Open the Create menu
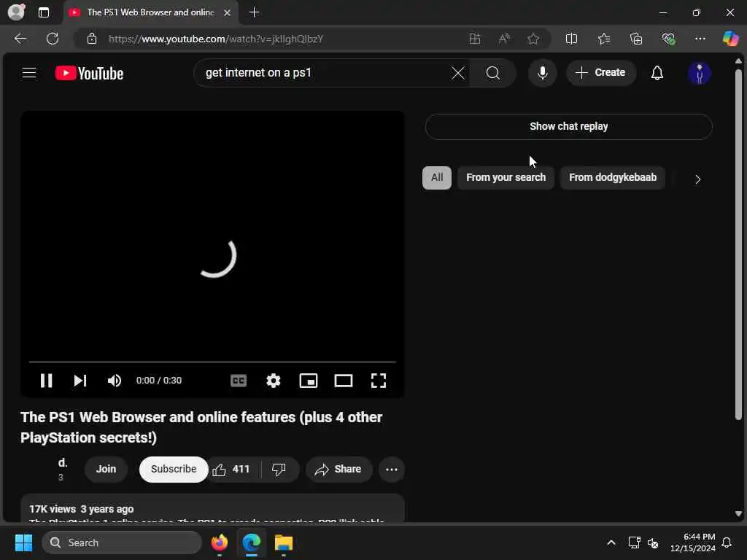 (x=601, y=73)
